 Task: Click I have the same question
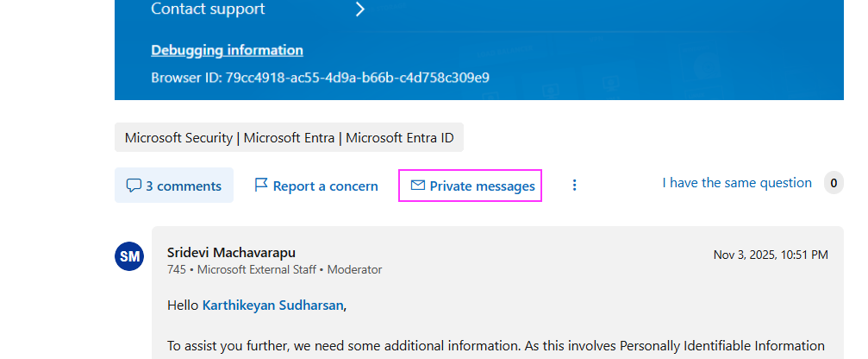pyautogui.click(x=737, y=183)
